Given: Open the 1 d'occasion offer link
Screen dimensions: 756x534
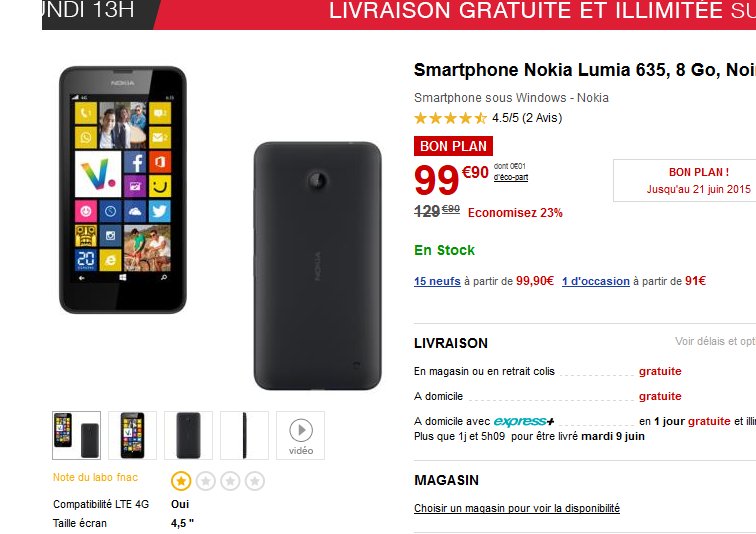Looking at the screenshot, I should point(595,281).
